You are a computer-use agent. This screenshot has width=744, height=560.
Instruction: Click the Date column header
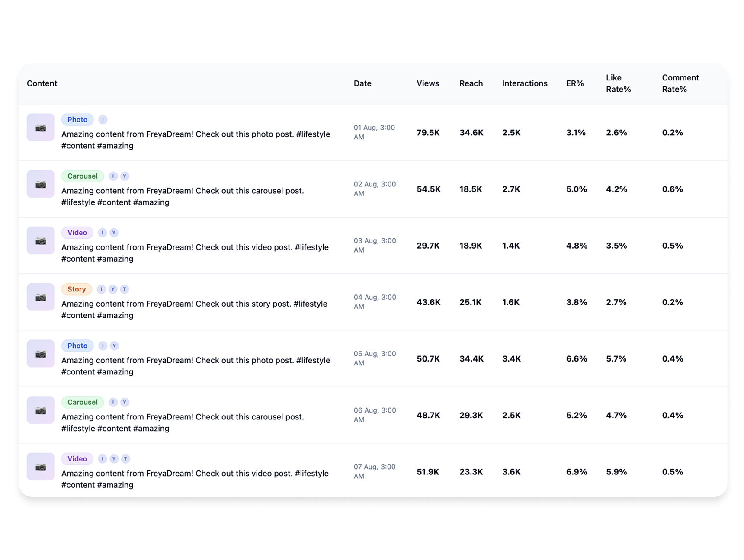(362, 83)
